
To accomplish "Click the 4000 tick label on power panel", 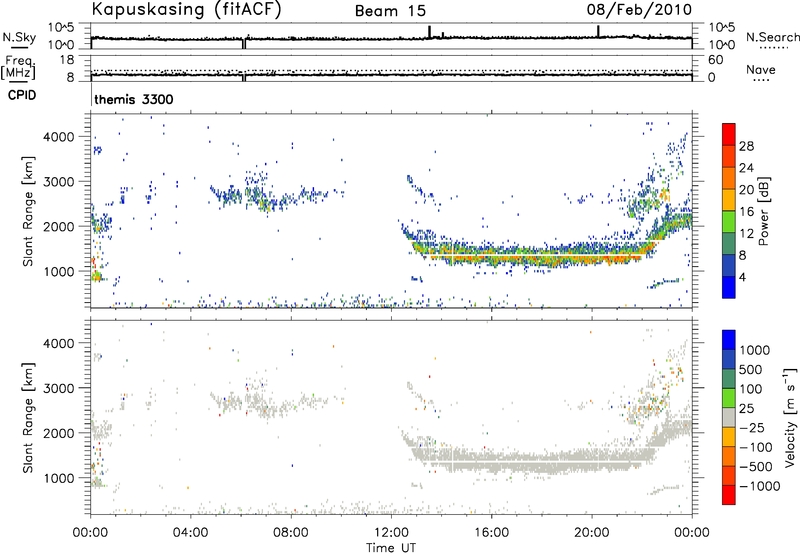I will (x=59, y=137).
